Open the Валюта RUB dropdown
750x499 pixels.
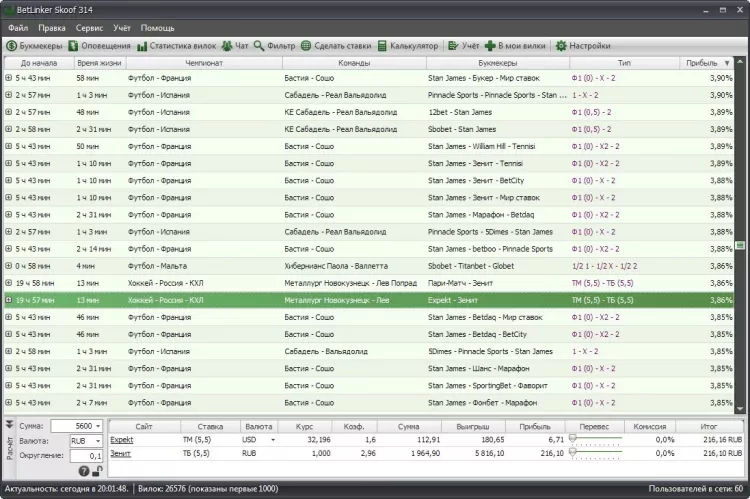98,441
